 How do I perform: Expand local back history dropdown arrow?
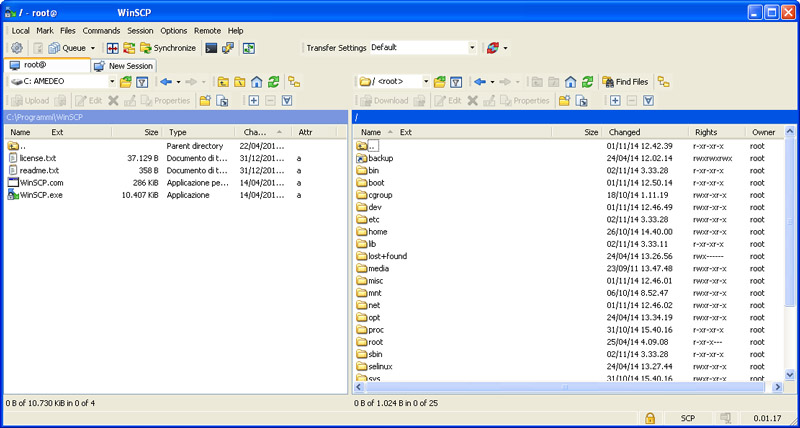179,82
